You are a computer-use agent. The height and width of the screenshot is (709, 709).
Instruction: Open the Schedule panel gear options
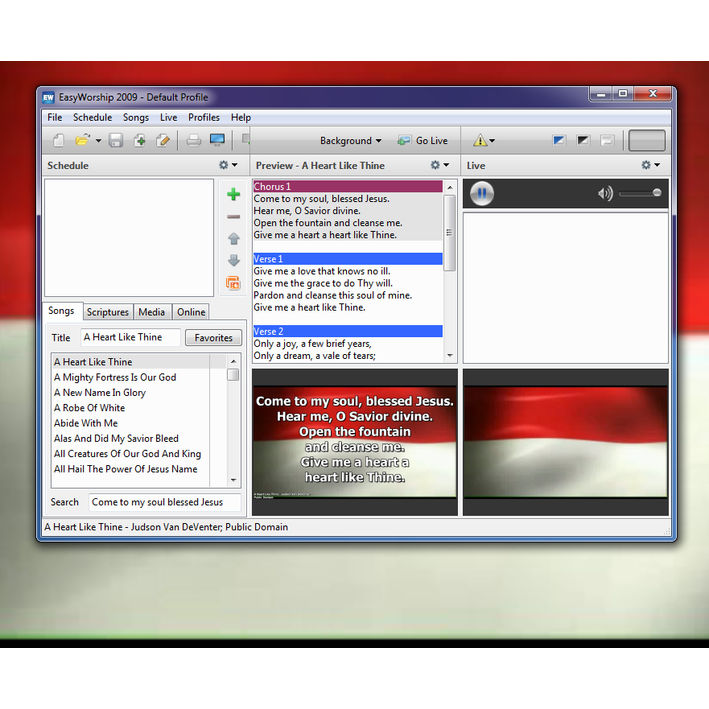pyautogui.click(x=228, y=165)
